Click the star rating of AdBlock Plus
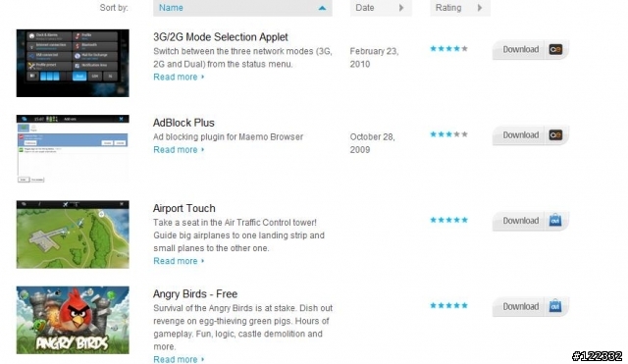Viewport: 628px width, 364px height. 448,134
